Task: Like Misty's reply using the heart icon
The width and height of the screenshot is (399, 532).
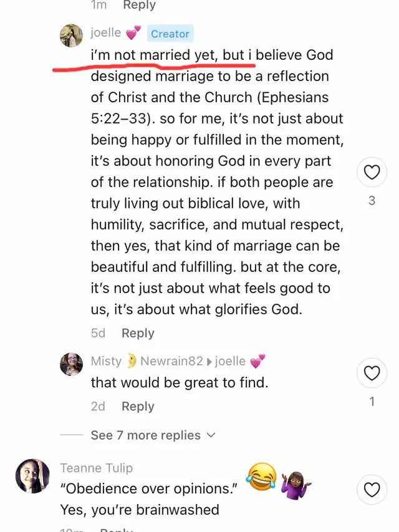Action: 372,374
